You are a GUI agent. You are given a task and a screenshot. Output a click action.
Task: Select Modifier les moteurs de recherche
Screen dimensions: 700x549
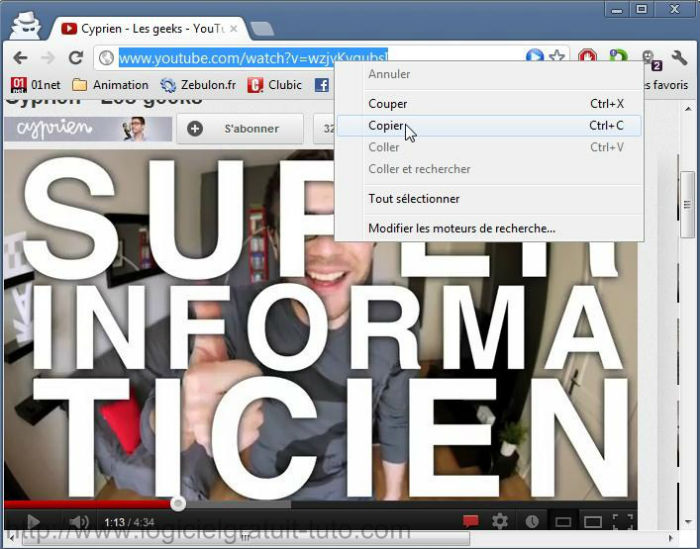pos(489,228)
